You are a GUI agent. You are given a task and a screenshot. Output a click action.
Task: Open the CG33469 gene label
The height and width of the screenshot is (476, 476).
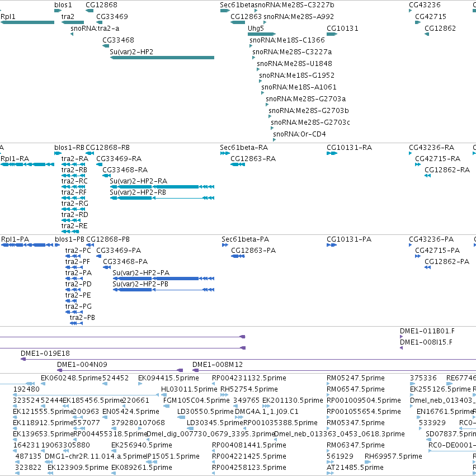(112, 17)
